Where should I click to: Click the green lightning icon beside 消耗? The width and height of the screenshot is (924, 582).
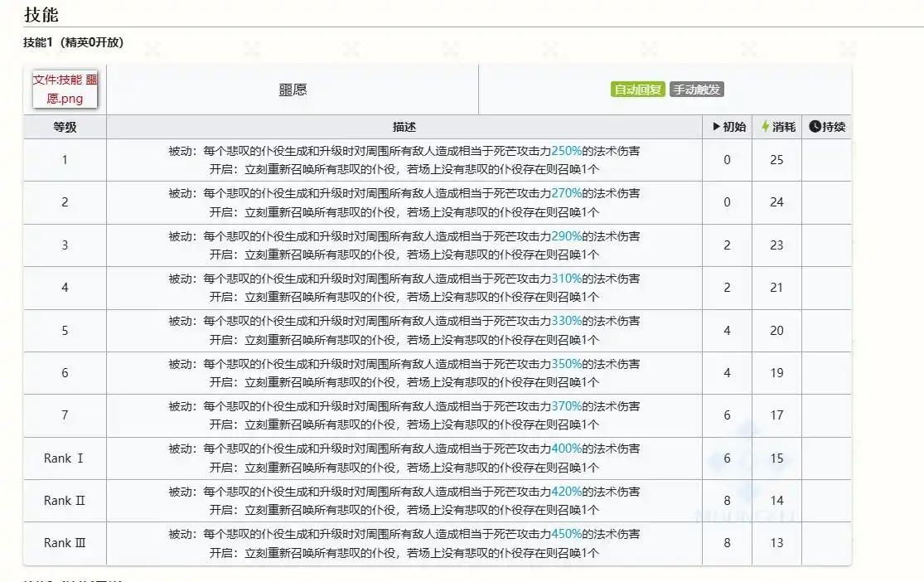pyautogui.click(x=765, y=127)
